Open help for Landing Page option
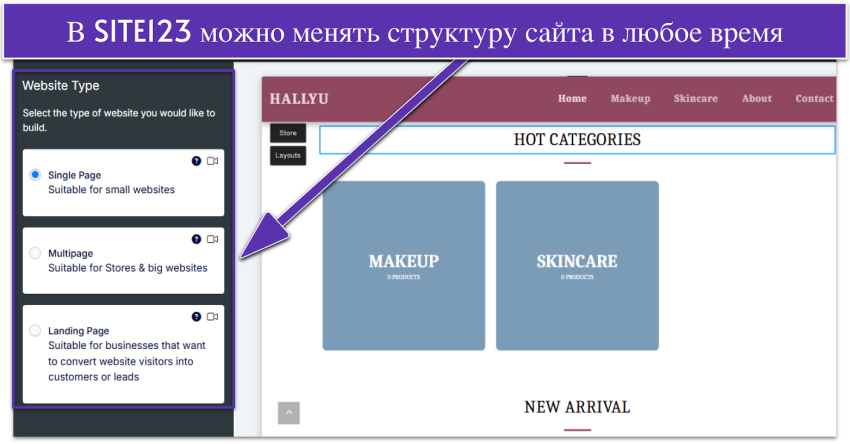 pos(196,317)
